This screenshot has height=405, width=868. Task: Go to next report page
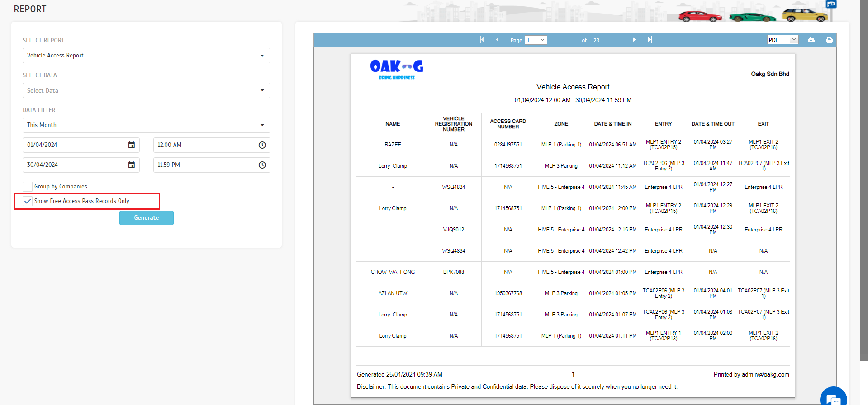click(x=634, y=40)
